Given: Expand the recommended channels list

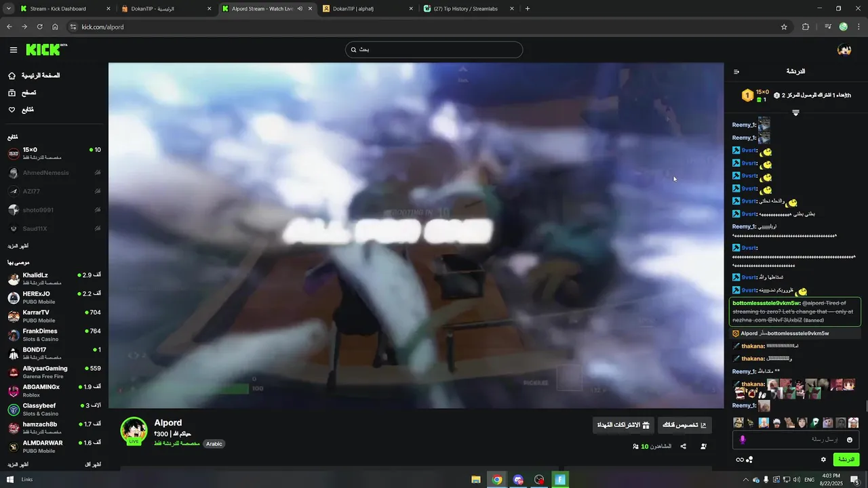Looking at the screenshot, I should click(18, 464).
